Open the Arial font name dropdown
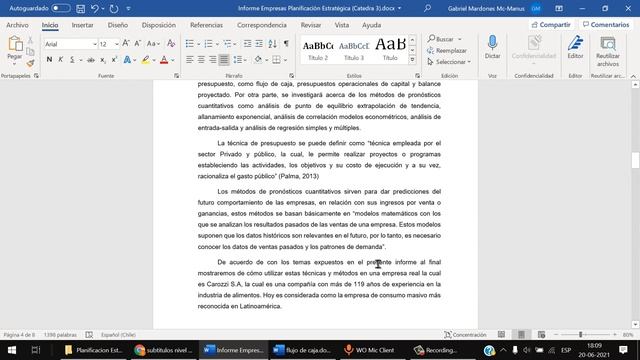The width and height of the screenshot is (640, 360). [x=95, y=44]
